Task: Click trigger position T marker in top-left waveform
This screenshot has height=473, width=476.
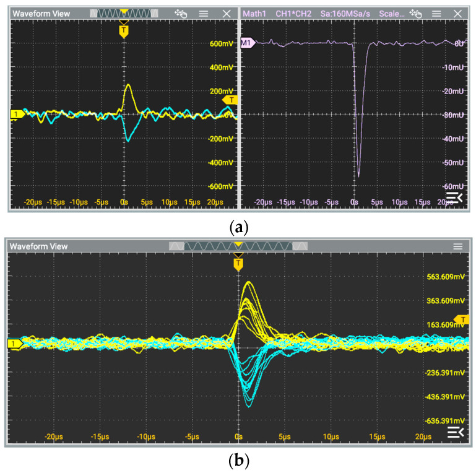Action: (x=124, y=30)
